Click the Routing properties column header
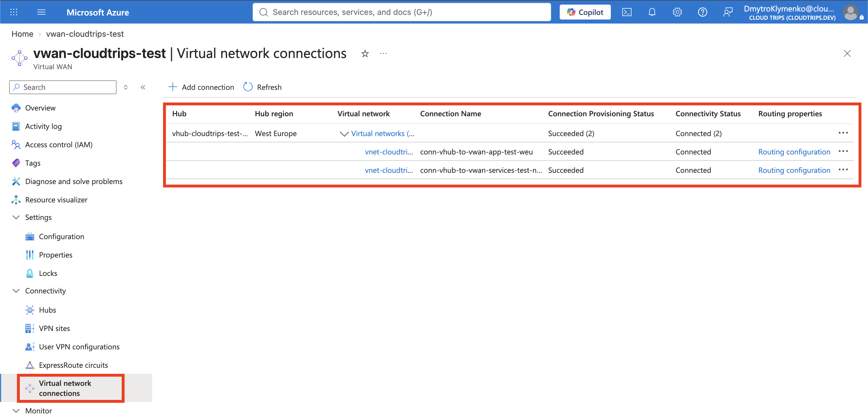This screenshot has height=418, width=868. pyautogui.click(x=790, y=114)
